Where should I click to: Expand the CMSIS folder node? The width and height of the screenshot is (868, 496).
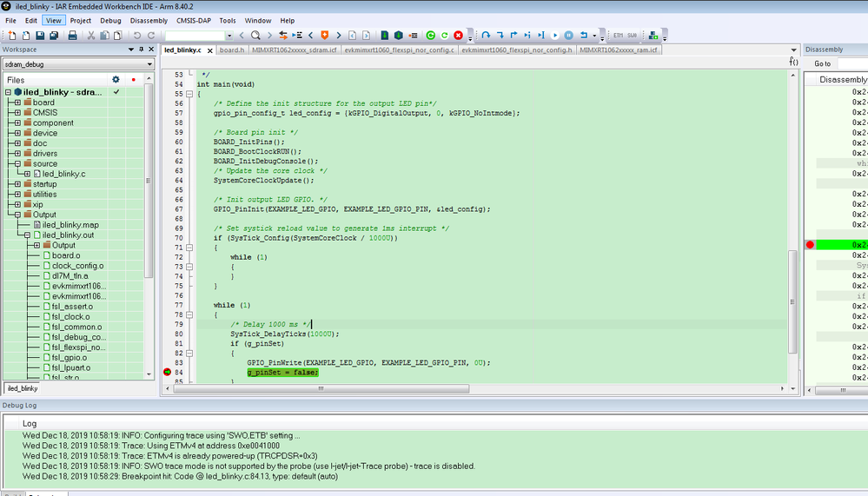17,112
